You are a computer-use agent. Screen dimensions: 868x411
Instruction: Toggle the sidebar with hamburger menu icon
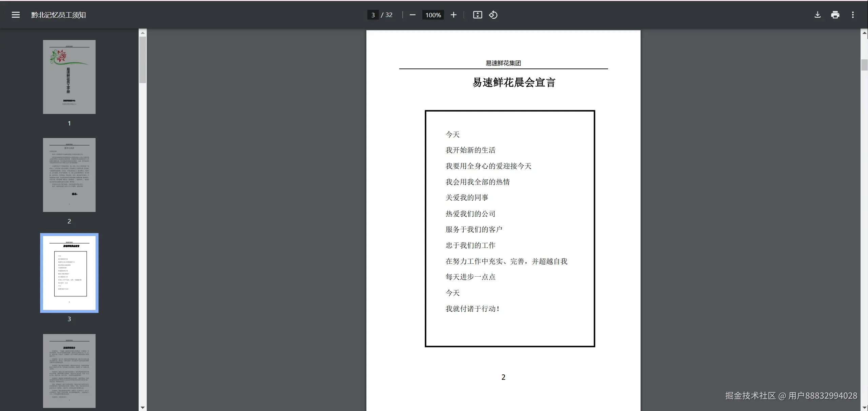(16, 15)
